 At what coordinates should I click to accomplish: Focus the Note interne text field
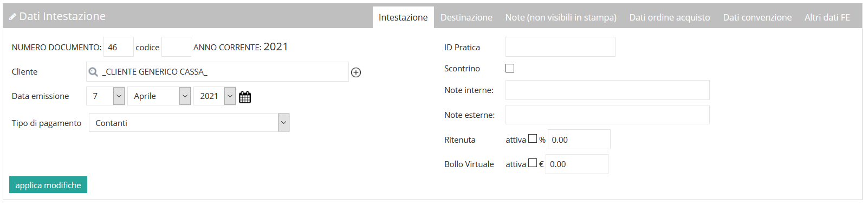(x=607, y=90)
